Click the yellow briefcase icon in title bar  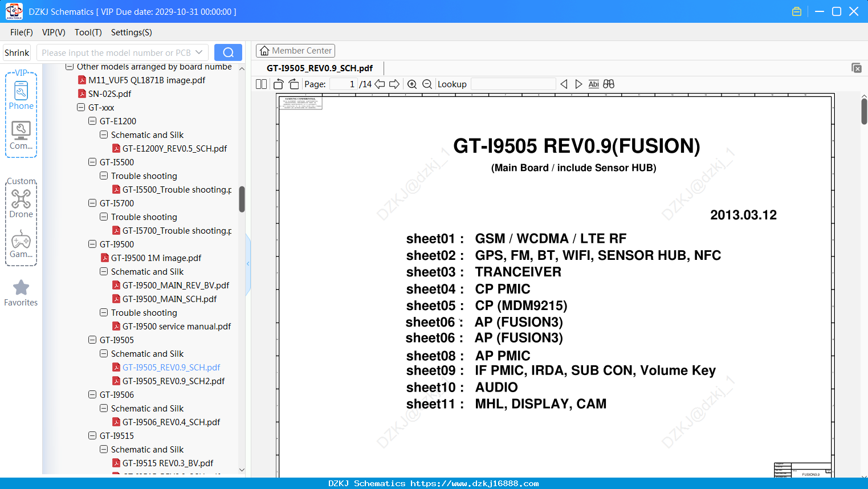(797, 11)
